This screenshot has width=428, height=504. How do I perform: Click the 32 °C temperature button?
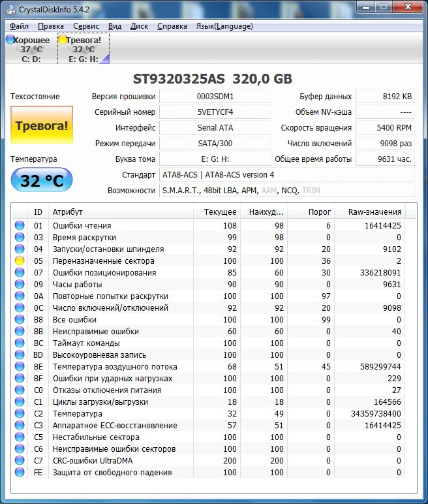click(x=42, y=180)
